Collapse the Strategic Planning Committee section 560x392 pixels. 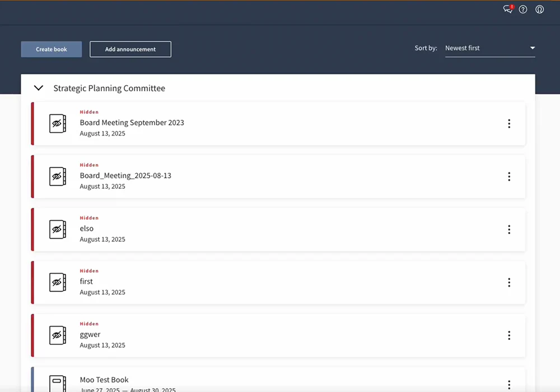pyautogui.click(x=38, y=88)
